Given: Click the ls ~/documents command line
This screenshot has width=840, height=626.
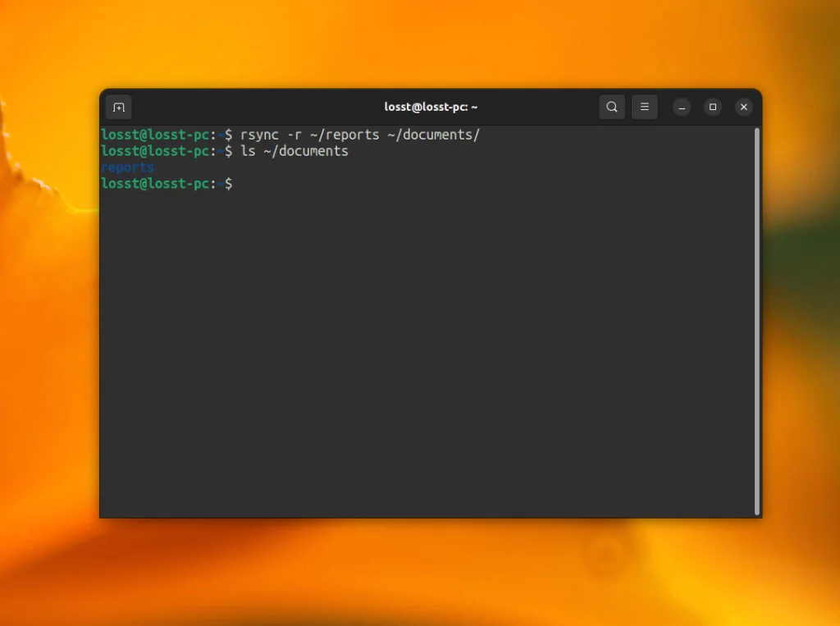Looking at the screenshot, I should [x=225, y=151].
